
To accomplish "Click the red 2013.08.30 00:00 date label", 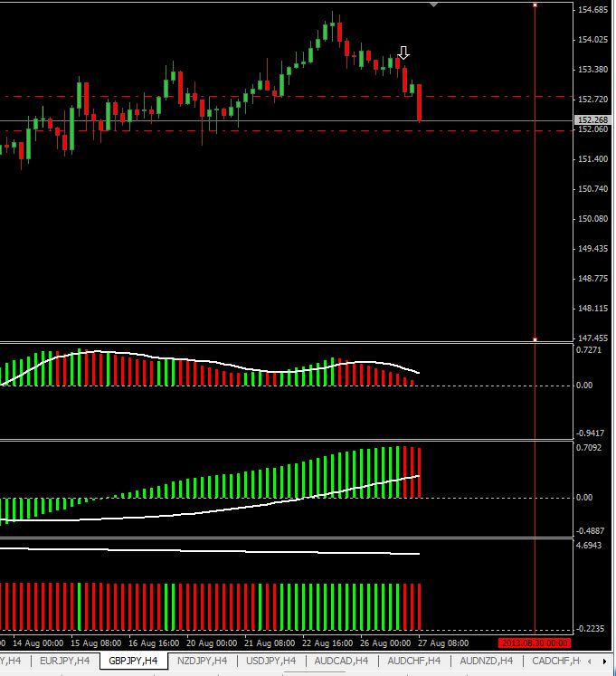I will click(x=535, y=643).
